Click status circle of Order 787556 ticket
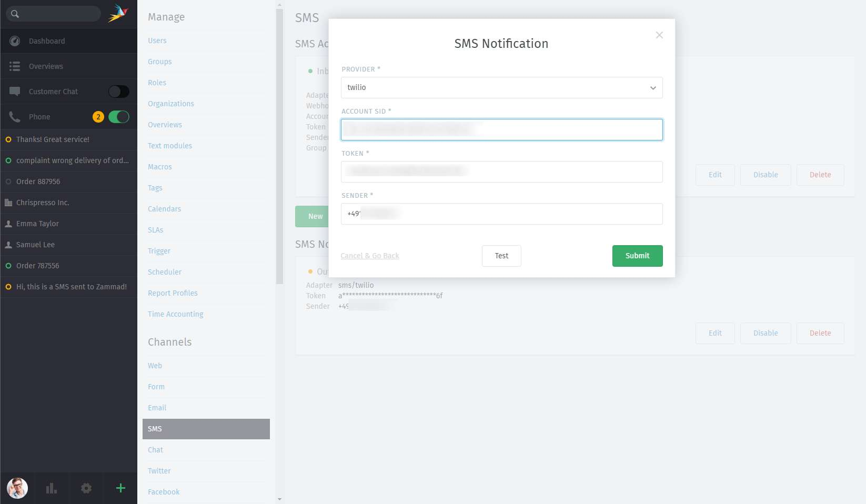The width and height of the screenshot is (866, 504). point(8,266)
